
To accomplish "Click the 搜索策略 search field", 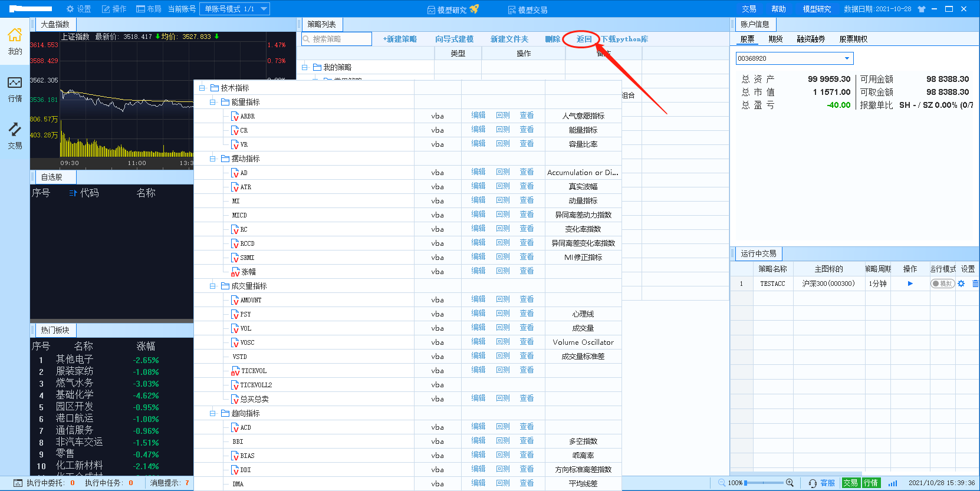I will pos(337,39).
